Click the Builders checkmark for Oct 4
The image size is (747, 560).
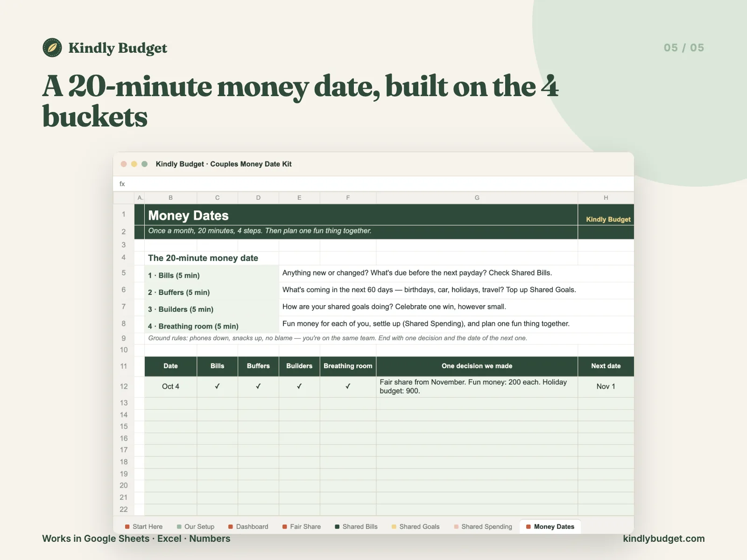click(x=300, y=386)
